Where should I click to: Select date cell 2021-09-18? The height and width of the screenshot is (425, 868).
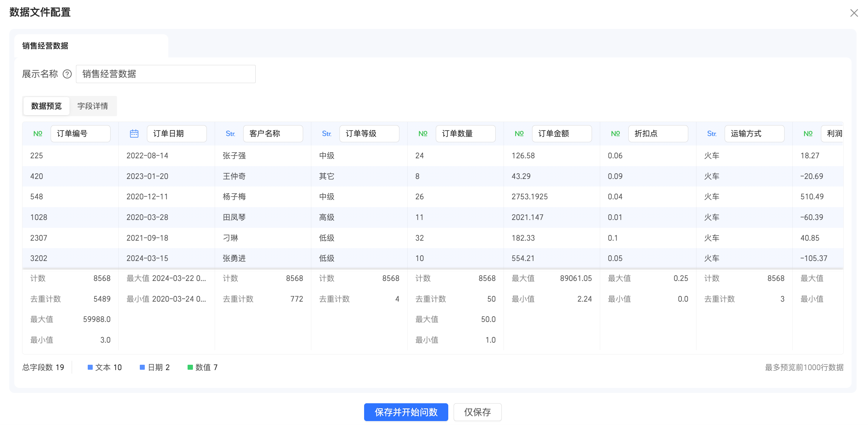(x=167, y=238)
